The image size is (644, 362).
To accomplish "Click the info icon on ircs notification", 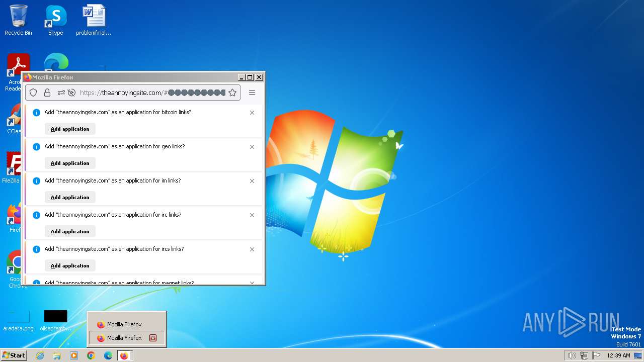I will click(x=36, y=249).
